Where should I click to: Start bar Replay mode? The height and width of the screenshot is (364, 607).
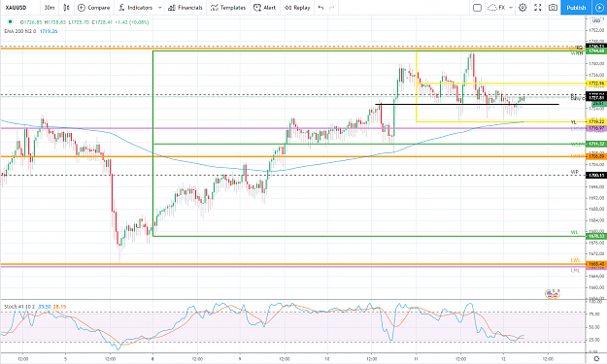click(x=297, y=8)
